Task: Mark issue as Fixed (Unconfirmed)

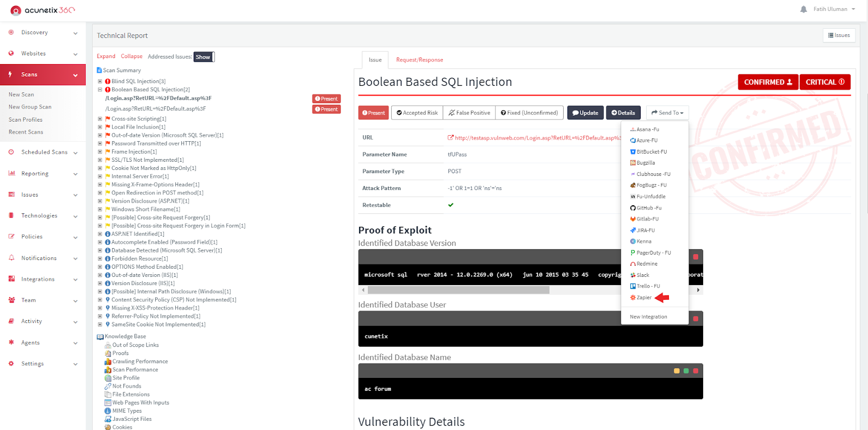Action: coord(529,113)
